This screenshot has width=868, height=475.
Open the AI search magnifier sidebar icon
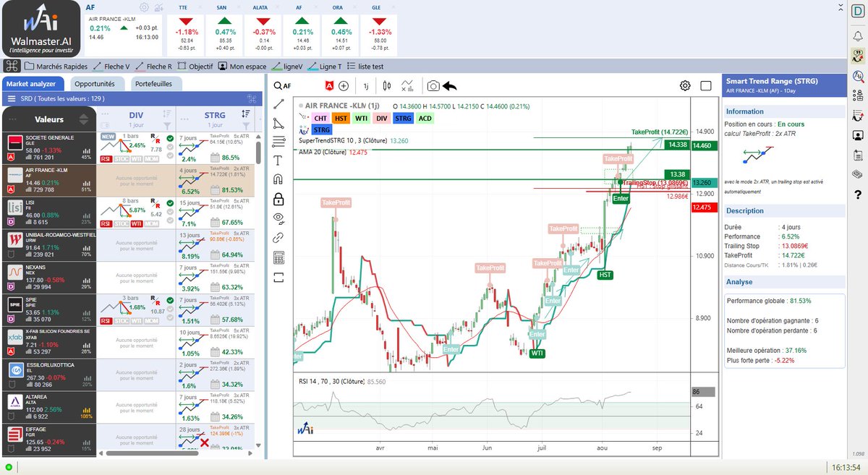click(x=858, y=75)
